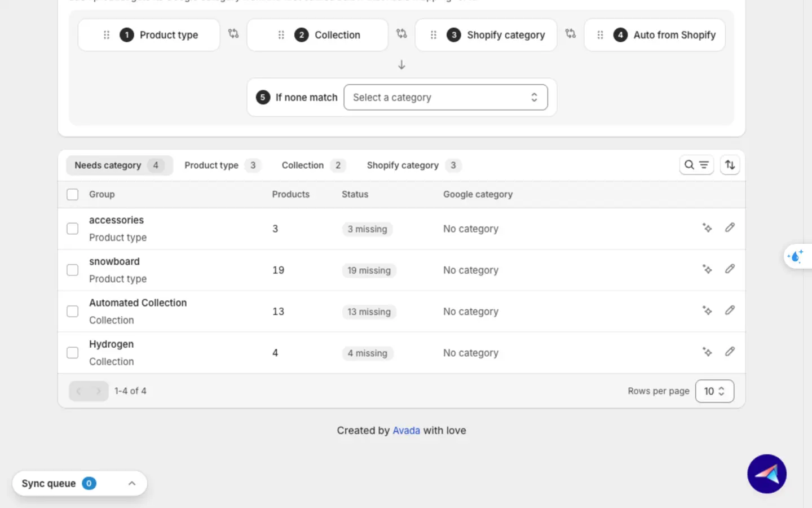Open the Select a category dropdown

pos(445,98)
